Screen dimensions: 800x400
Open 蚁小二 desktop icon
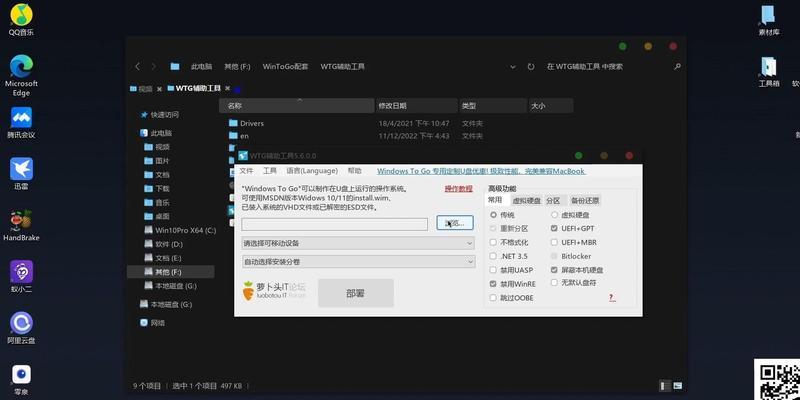pos(21,277)
